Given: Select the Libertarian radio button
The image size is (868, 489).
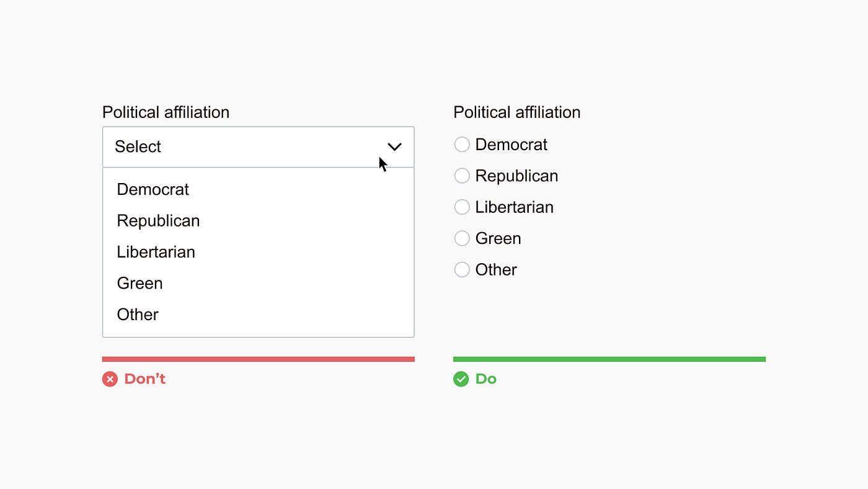Looking at the screenshot, I should pyautogui.click(x=462, y=207).
